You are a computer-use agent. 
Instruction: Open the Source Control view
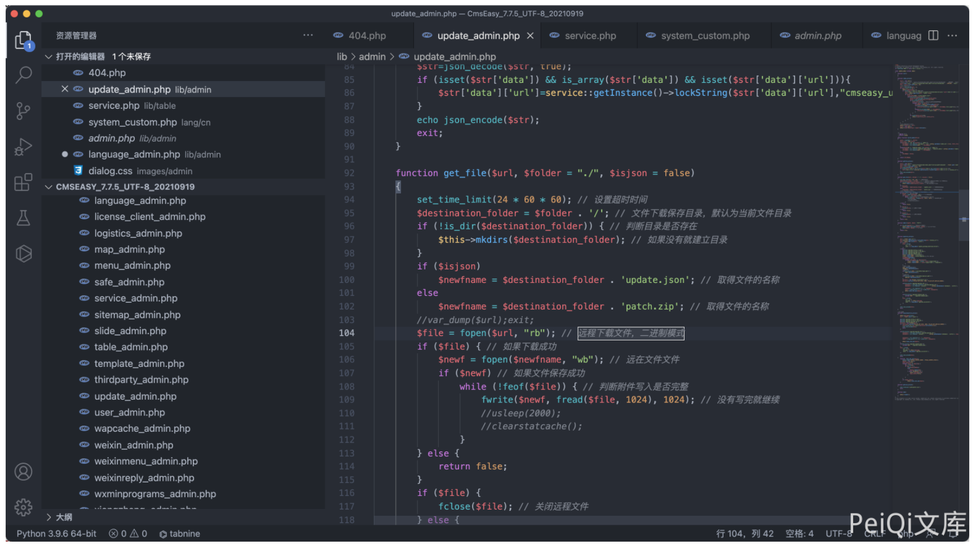point(23,110)
